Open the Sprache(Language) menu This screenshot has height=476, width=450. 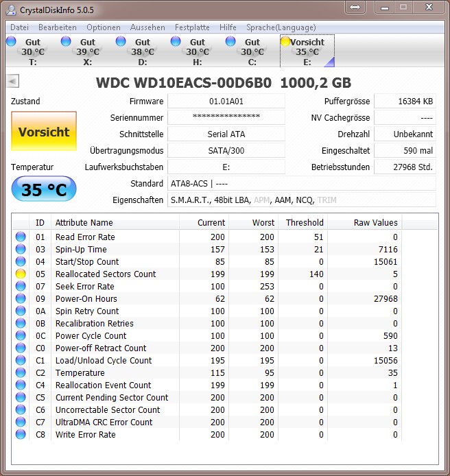click(281, 27)
